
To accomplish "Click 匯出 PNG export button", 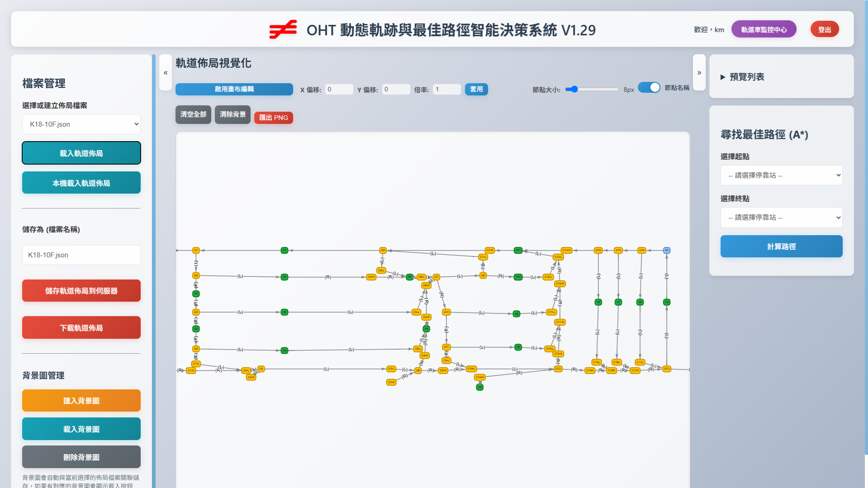I will pos(274,118).
